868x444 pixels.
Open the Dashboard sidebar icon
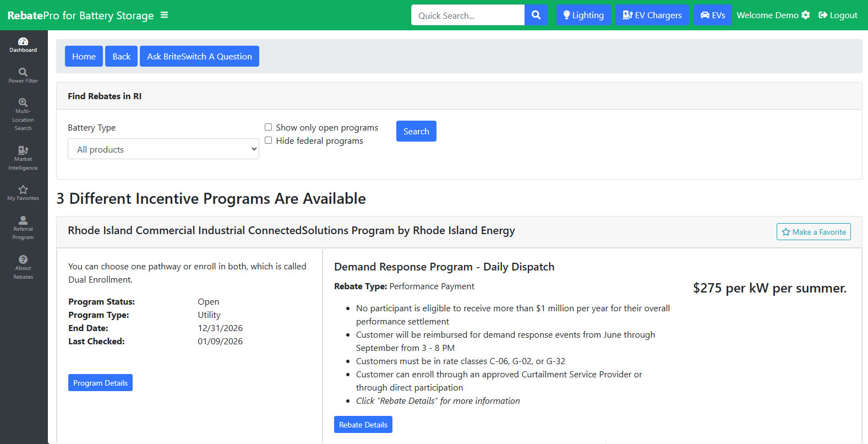pos(23,45)
